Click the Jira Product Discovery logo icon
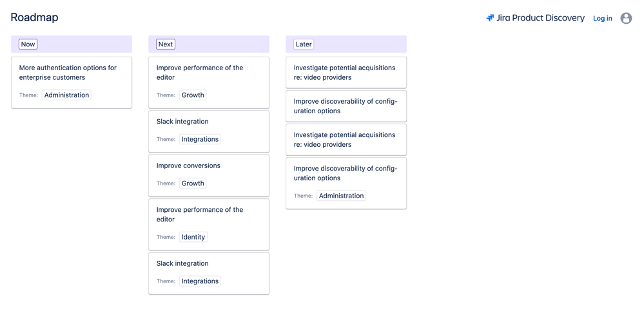This screenshot has width=644, height=318. tap(490, 18)
